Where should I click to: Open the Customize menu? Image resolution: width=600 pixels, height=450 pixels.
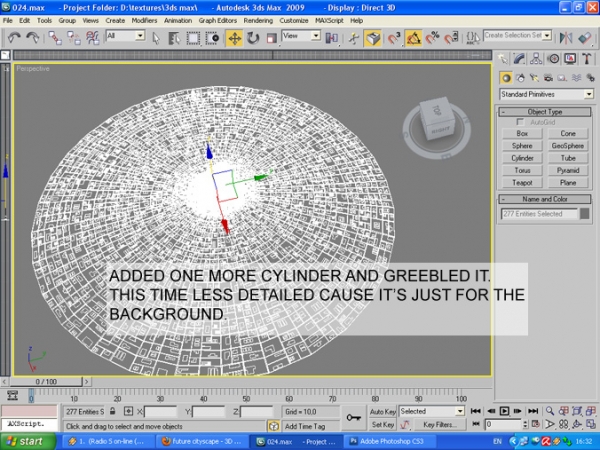(294, 21)
